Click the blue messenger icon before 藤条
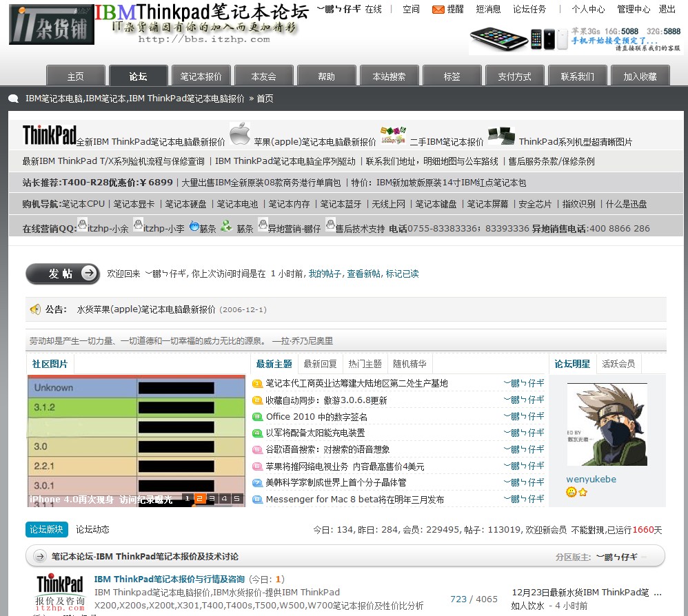688x616 pixels. (x=194, y=226)
